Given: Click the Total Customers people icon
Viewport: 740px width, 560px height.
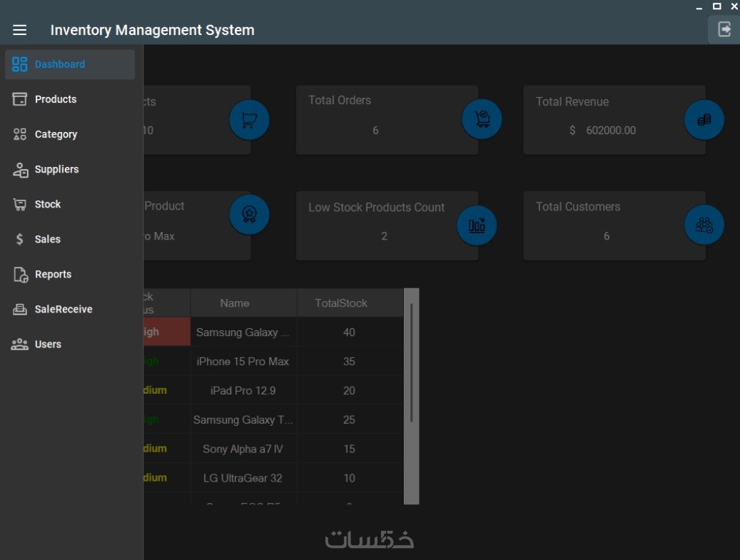Looking at the screenshot, I should (704, 225).
